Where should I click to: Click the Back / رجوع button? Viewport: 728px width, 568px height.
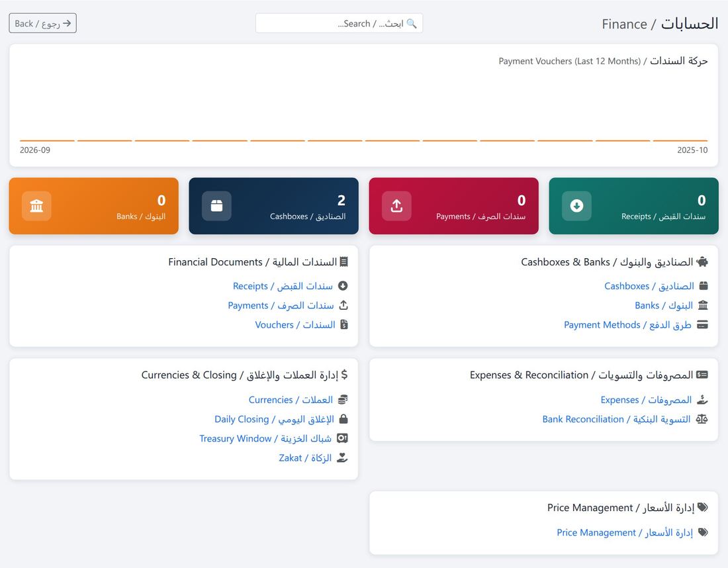click(43, 23)
